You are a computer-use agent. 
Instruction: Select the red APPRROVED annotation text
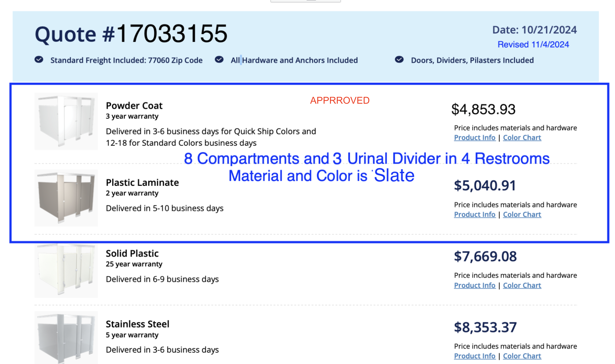click(340, 100)
